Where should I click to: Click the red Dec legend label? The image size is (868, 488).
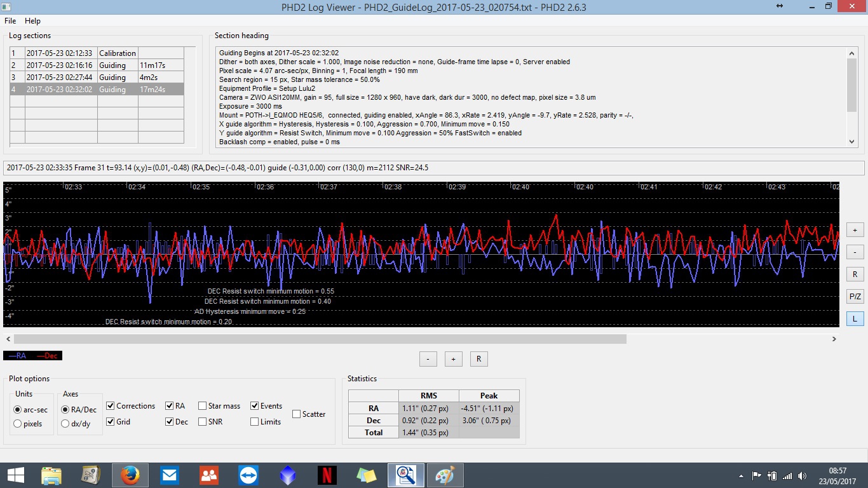[47, 356]
